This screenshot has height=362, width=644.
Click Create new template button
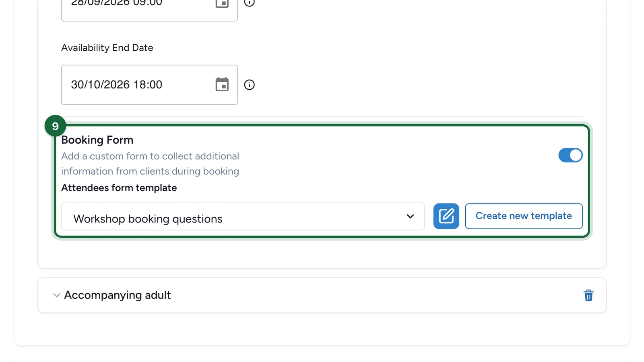(524, 216)
